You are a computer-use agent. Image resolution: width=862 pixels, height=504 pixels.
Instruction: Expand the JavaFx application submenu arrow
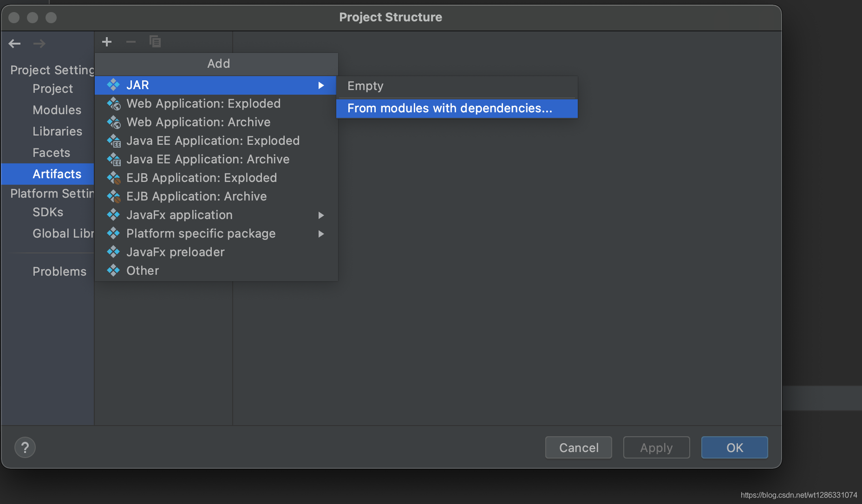(321, 215)
